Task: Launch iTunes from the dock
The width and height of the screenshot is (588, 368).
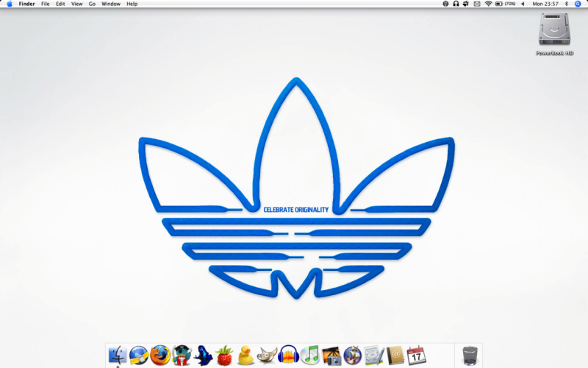Action: tap(309, 355)
